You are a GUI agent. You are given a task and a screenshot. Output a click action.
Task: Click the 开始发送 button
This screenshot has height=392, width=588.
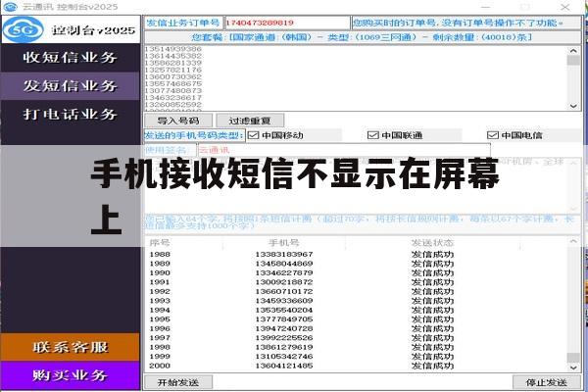pyautogui.click(x=178, y=382)
